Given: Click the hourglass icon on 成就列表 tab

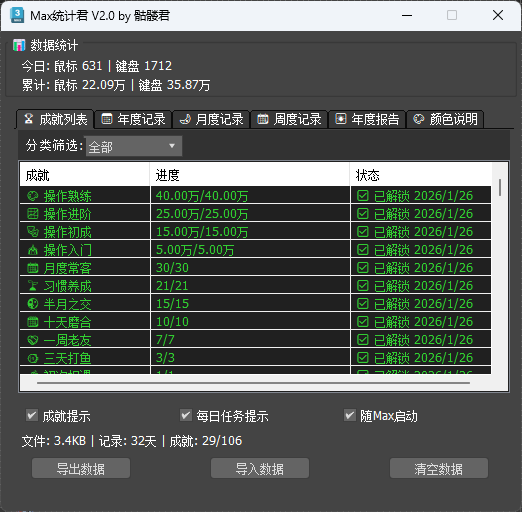Looking at the screenshot, I should (29, 119).
